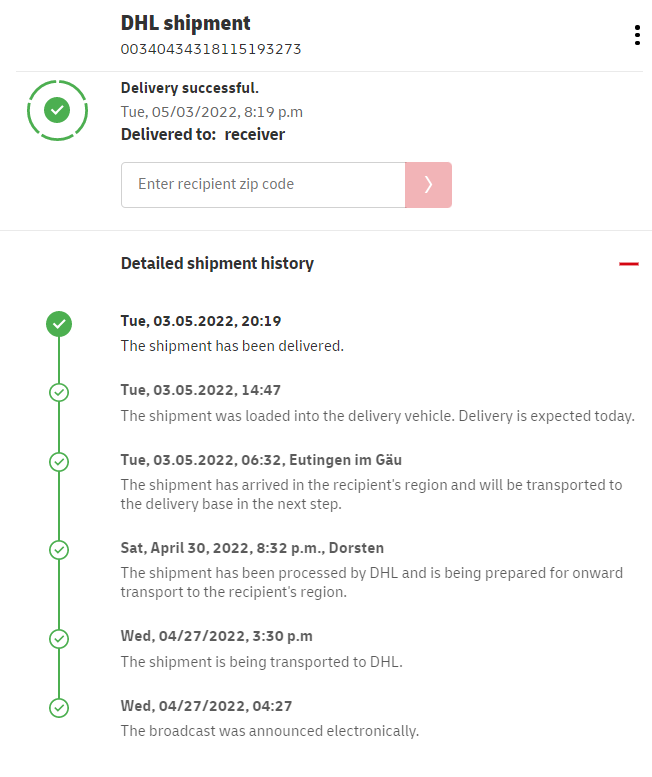Click the shipment has been delivered entry

232,346
